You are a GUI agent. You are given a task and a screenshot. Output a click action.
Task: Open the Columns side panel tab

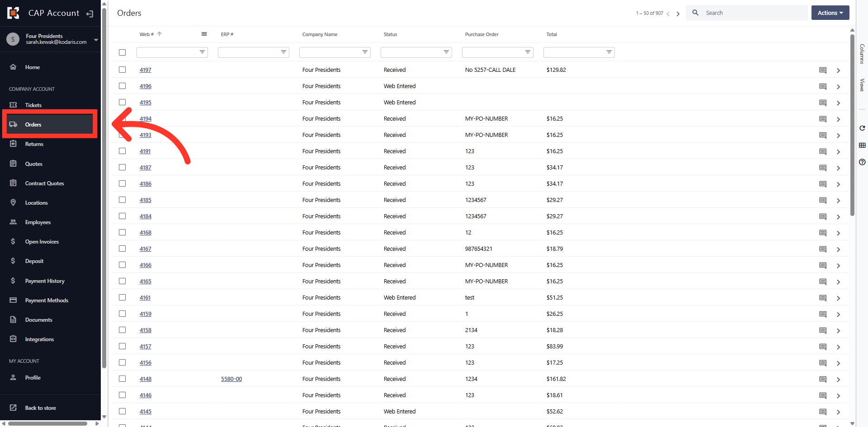click(x=862, y=54)
